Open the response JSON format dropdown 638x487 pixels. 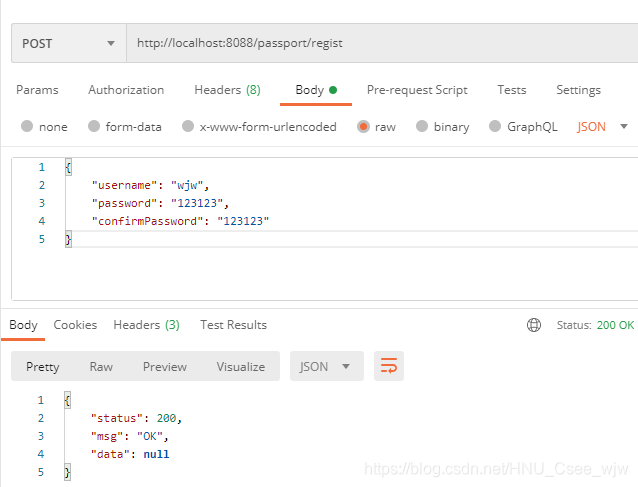coord(326,366)
